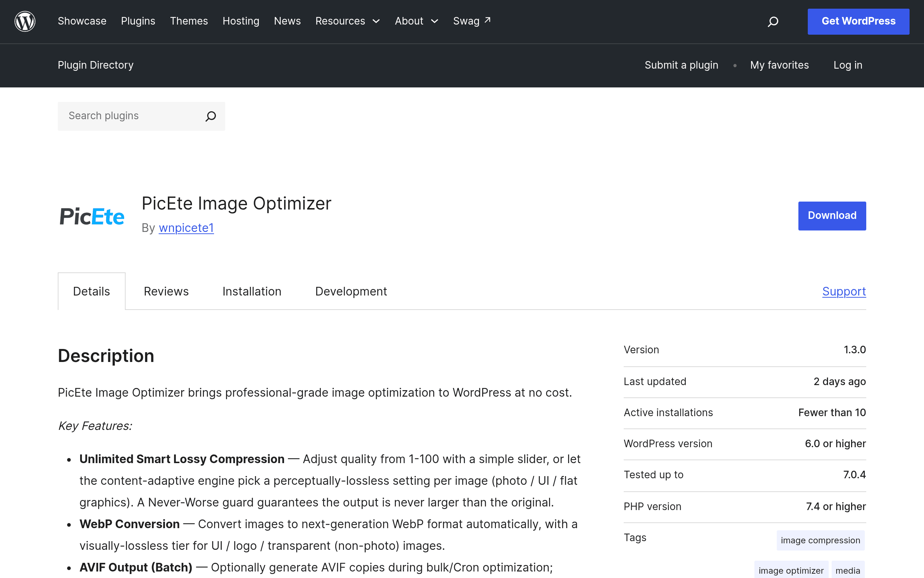Click the media tag
This screenshot has height=578, width=924.
pos(847,570)
